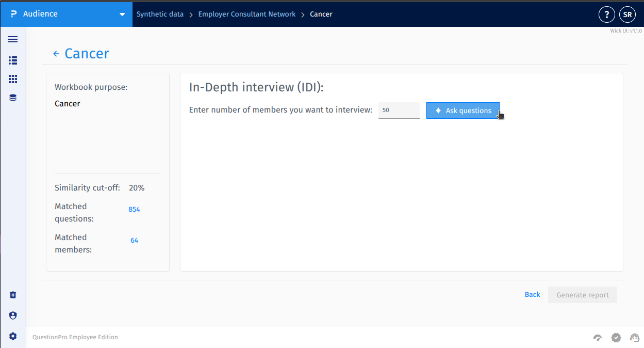Open the trash bin in sidebar
The height and width of the screenshot is (348, 644).
pyautogui.click(x=13, y=295)
